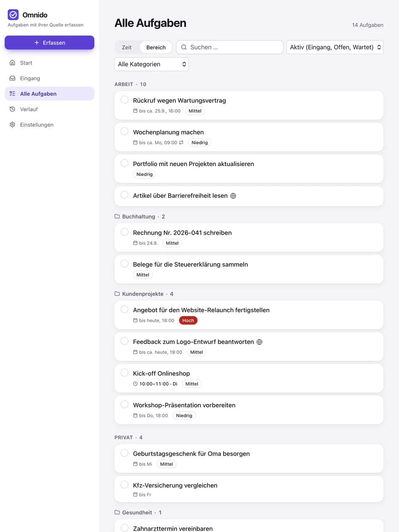Click Niedrig badge on Workshop-Präsentation
Viewport: 399px width, 532px height.
(x=184, y=416)
